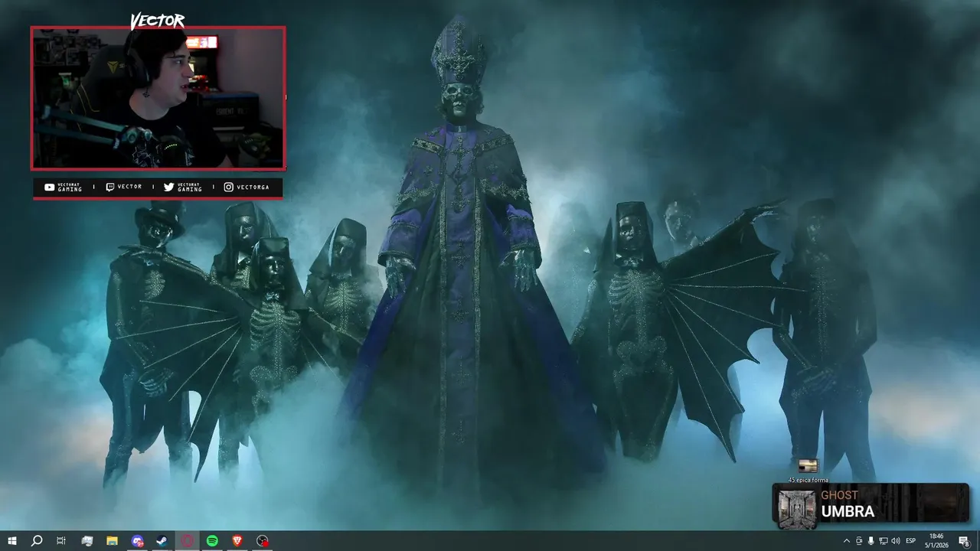Open the purple chat app with 9+ badge
The width and height of the screenshot is (980, 551).
137,541
